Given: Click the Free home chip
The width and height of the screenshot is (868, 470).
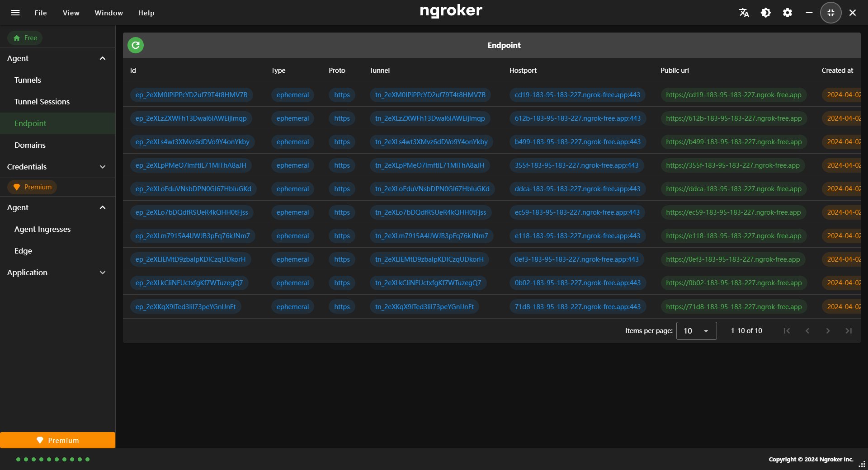Looking at the screenshot, I should pyautogui.click(x=25, y=38).
